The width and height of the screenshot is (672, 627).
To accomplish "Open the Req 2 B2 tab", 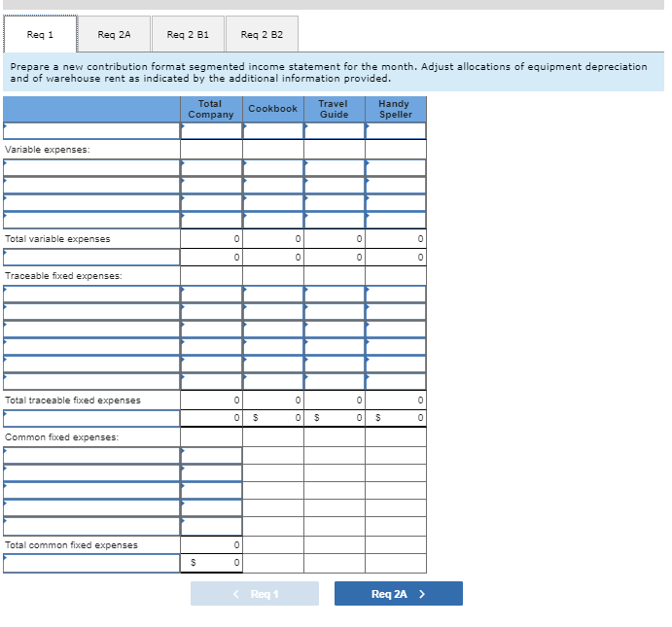I will [262, 34].
